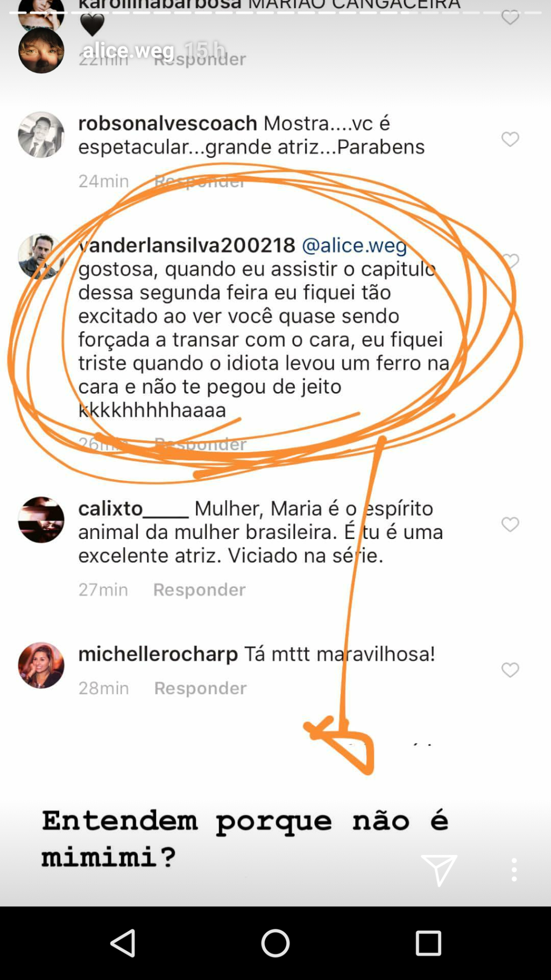Click Responder under michellerocharp's comment
551x980 pixels.
pyautogui.click(x=200, y=688)
